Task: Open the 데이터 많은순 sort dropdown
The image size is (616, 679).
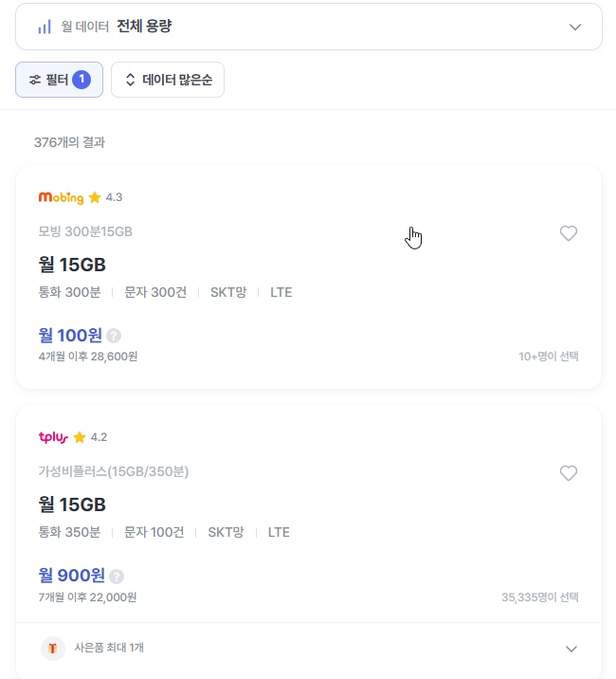Action: click(x=168, y=80)
